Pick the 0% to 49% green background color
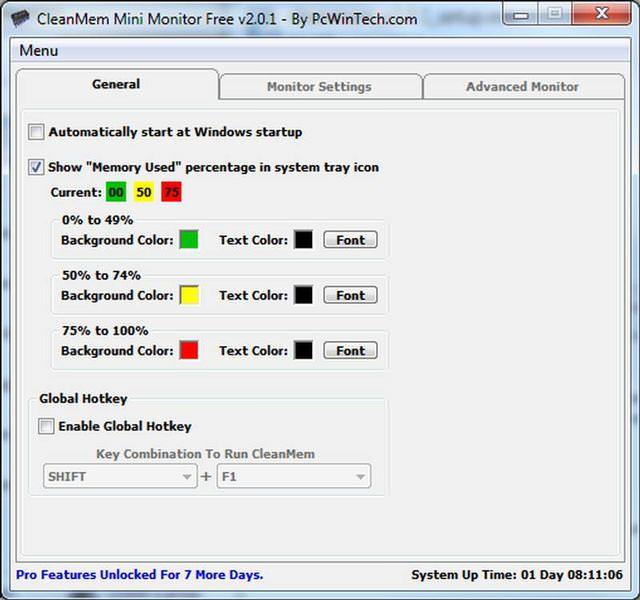The width and height of the screenshot is (640, 600). tap(189, 240)
